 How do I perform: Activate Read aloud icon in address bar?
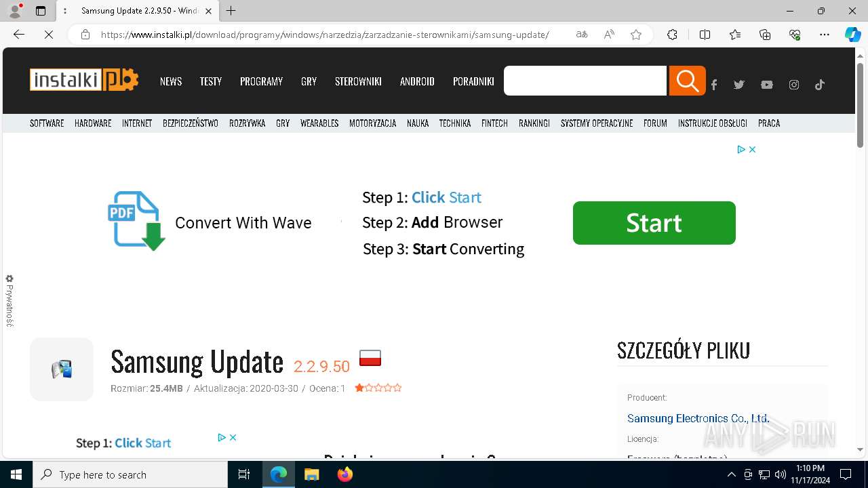point(609,35)
